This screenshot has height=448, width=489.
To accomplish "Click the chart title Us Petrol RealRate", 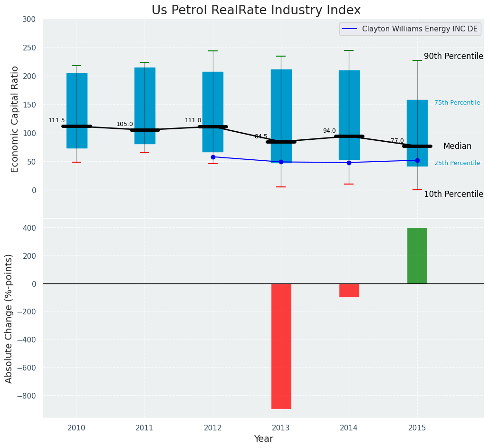I will coord(256,10).
